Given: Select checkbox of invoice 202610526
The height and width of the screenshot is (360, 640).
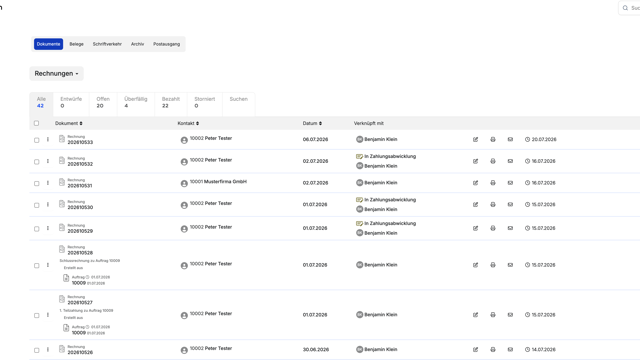Looking at the screenshot, I should [x=36, y=350].
